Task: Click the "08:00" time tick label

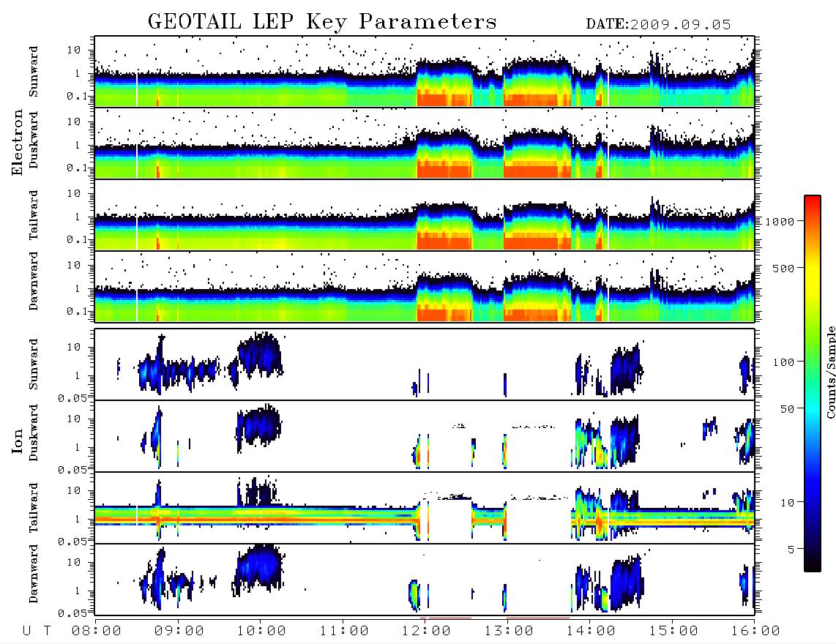Action: [97, 631]
